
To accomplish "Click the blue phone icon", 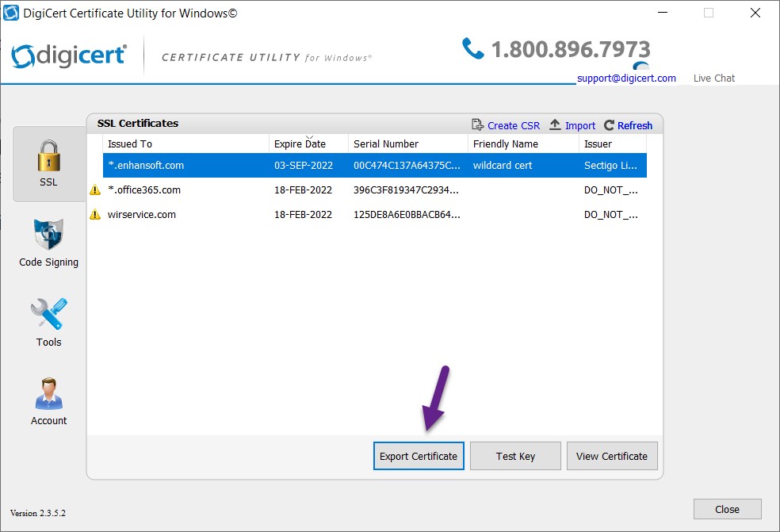I will [x=473, y=49].
